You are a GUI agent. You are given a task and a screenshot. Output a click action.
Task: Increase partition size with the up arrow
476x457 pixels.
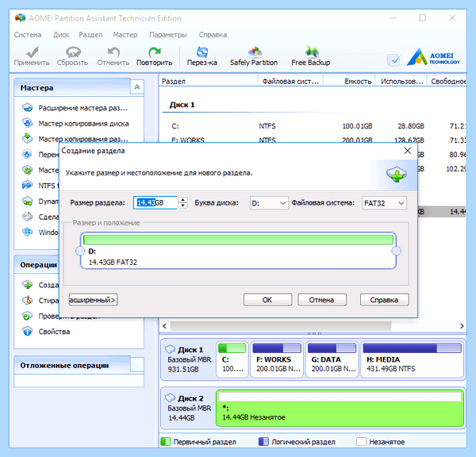coord(182,200)
